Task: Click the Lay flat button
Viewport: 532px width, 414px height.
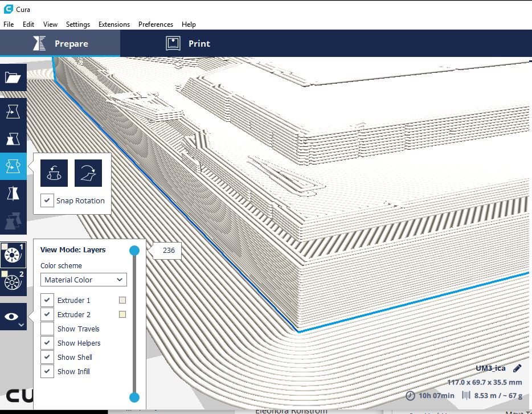Action: point(88,173)
